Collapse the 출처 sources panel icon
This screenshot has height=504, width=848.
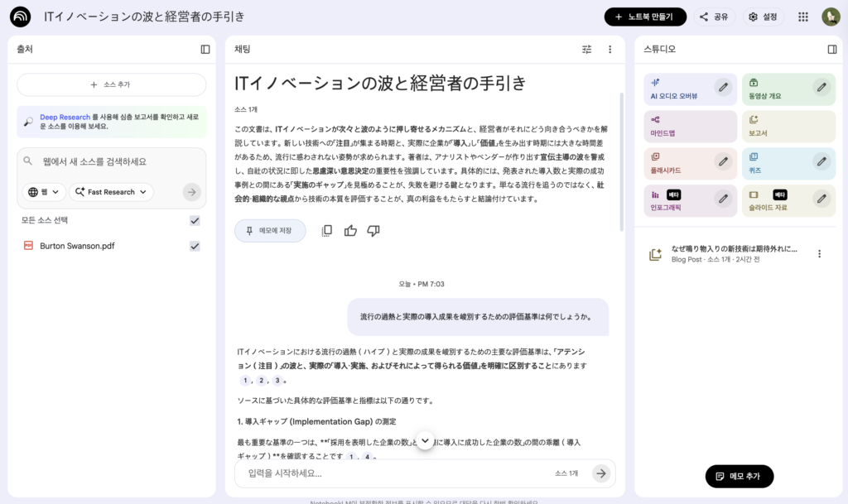tap(205, 50)
